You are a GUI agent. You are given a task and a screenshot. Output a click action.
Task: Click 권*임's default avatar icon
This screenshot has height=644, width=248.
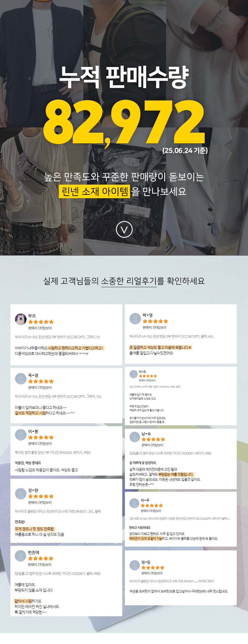point(135,565)
